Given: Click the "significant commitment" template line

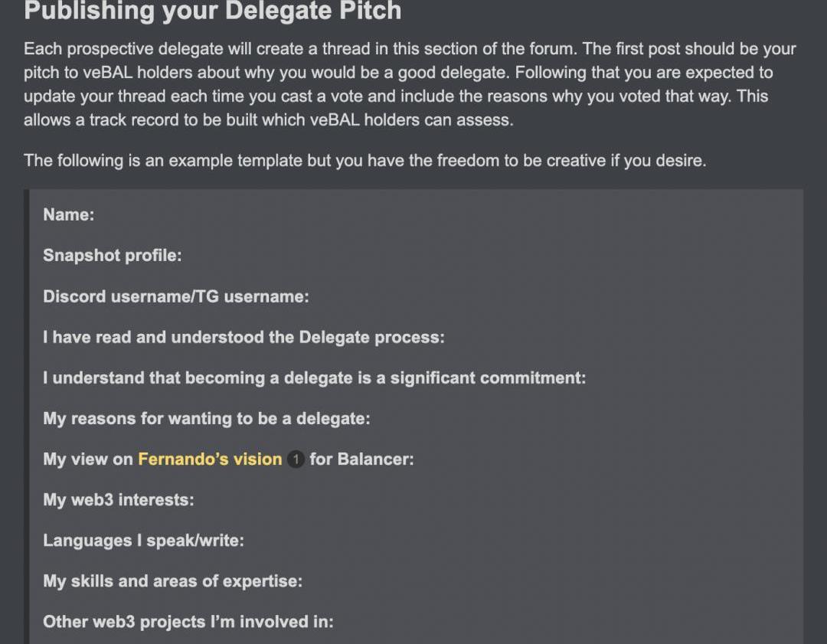Looking at the screenshot, I should click(314, 378).
